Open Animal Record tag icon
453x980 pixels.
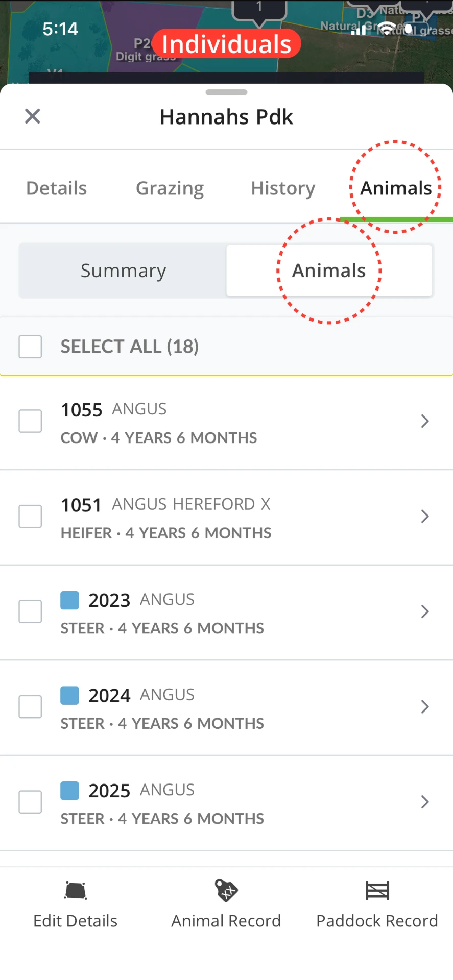coord(226,891)
